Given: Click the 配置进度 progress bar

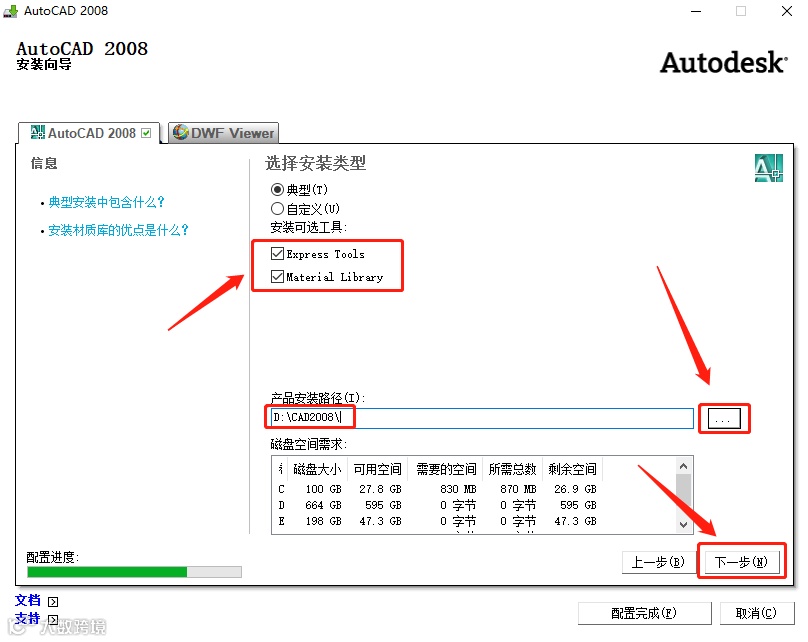Looking at the screenshot, I should click(134, 572).
